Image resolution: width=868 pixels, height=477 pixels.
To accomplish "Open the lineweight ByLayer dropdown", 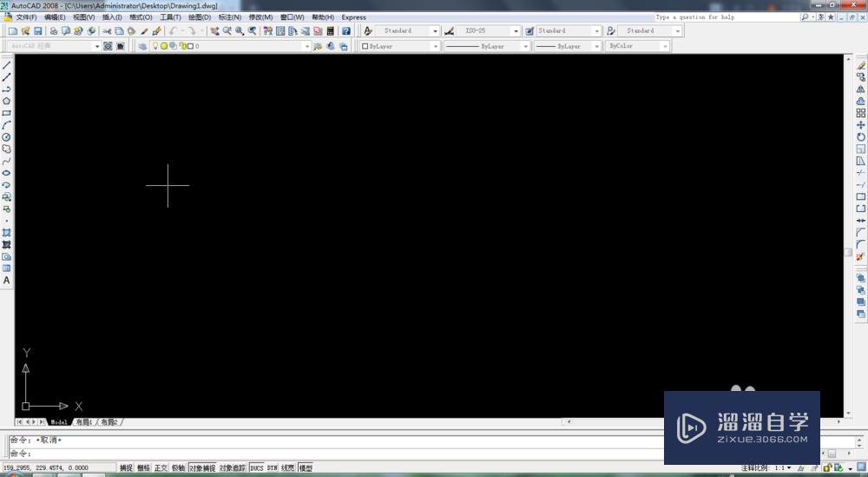I will [597, 46].
